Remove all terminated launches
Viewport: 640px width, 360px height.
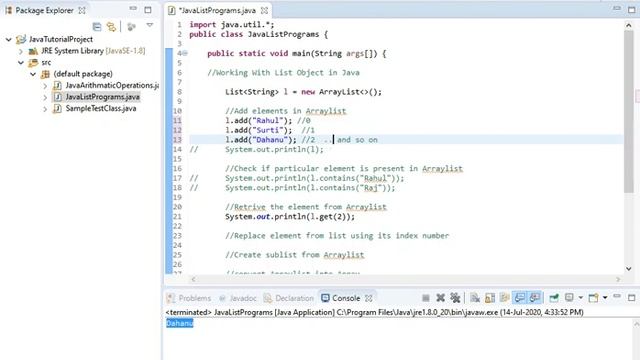[x=455, y=298]
